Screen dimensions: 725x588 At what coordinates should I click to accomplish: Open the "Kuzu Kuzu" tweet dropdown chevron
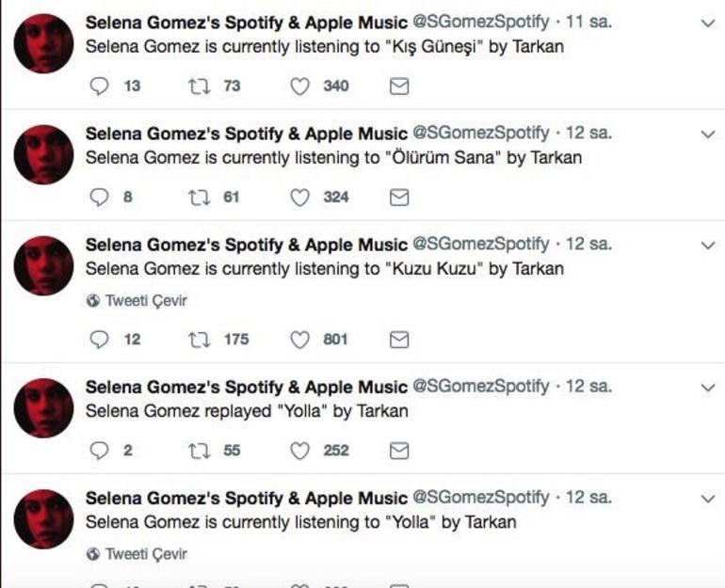pos(708,245)
